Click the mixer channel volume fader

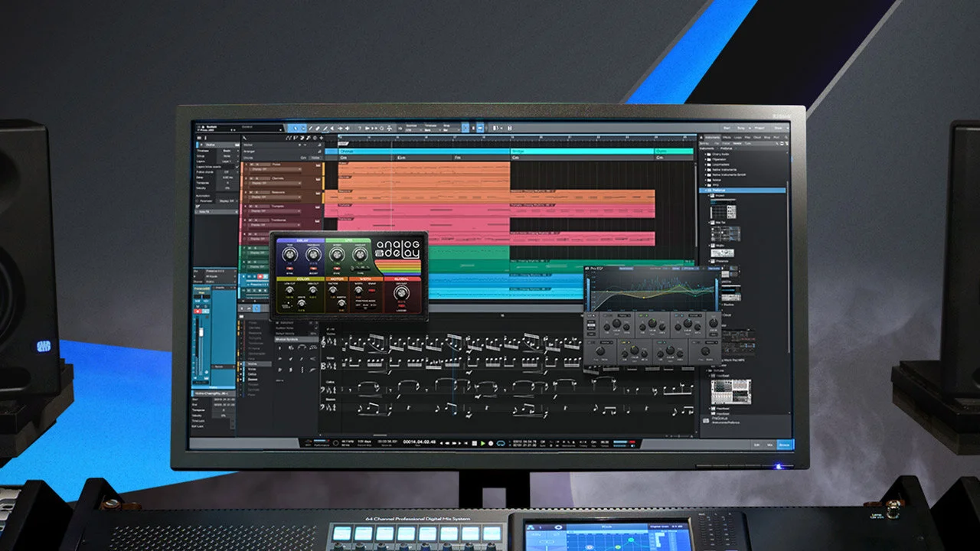coord(201,333)
